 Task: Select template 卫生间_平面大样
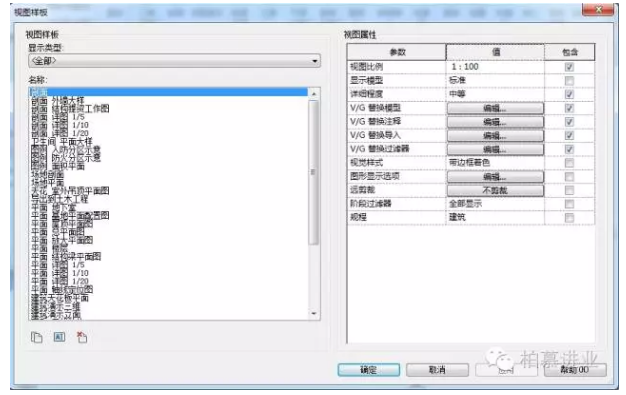(61, 141)
